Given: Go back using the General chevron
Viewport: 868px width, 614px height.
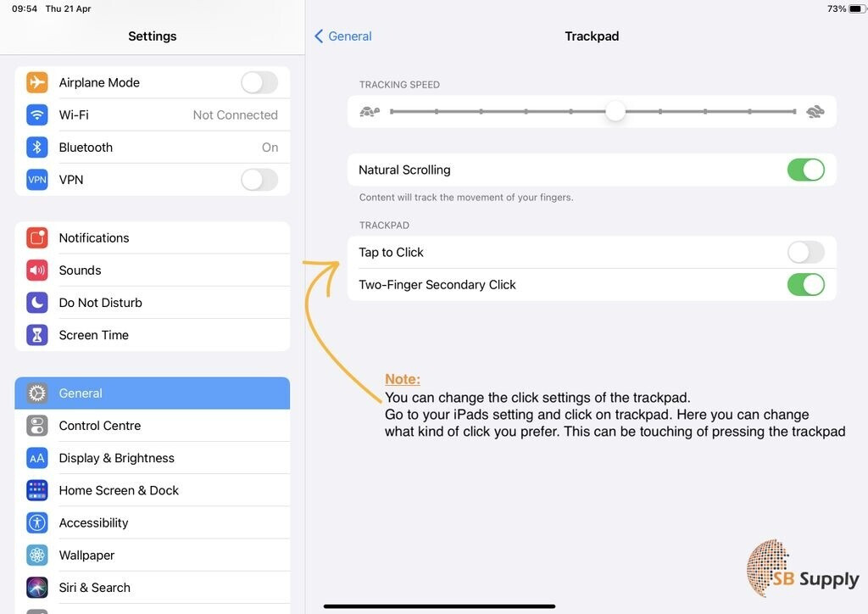Looking at the screenshot, I should tap(343, 36).
